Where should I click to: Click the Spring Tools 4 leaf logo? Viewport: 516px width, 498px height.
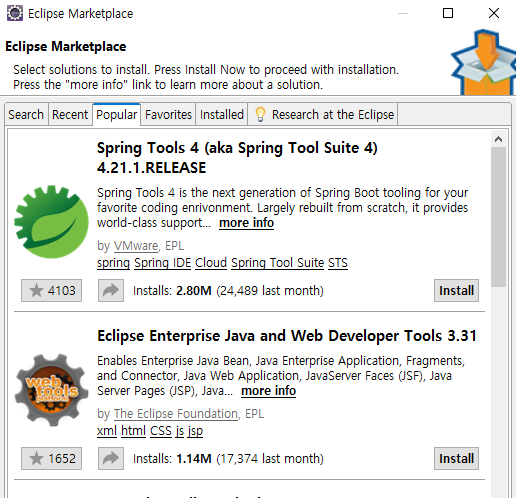coord(51,222)
